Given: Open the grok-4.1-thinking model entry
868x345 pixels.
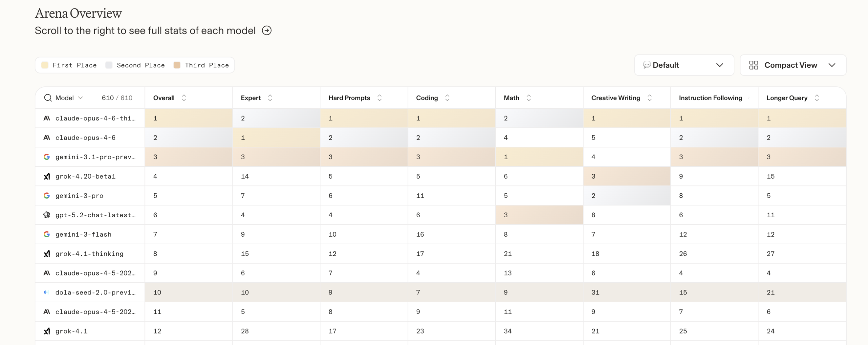Looking at the screenshot, I should (89, 254).
